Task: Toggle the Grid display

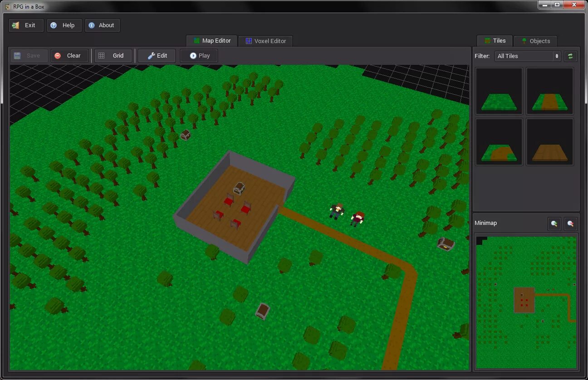Action: pos(113,56)
